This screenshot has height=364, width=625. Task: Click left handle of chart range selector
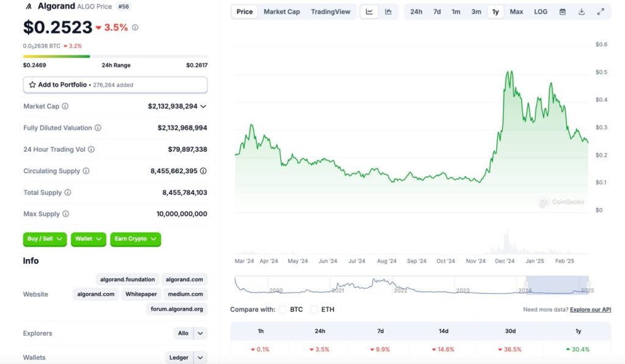click(526, 285)
